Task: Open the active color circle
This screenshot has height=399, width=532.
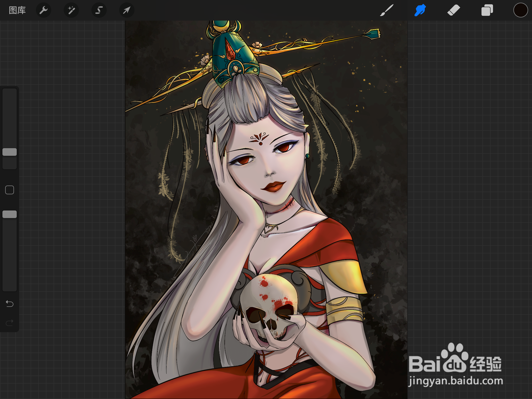Action: click(x=521, y=10)
